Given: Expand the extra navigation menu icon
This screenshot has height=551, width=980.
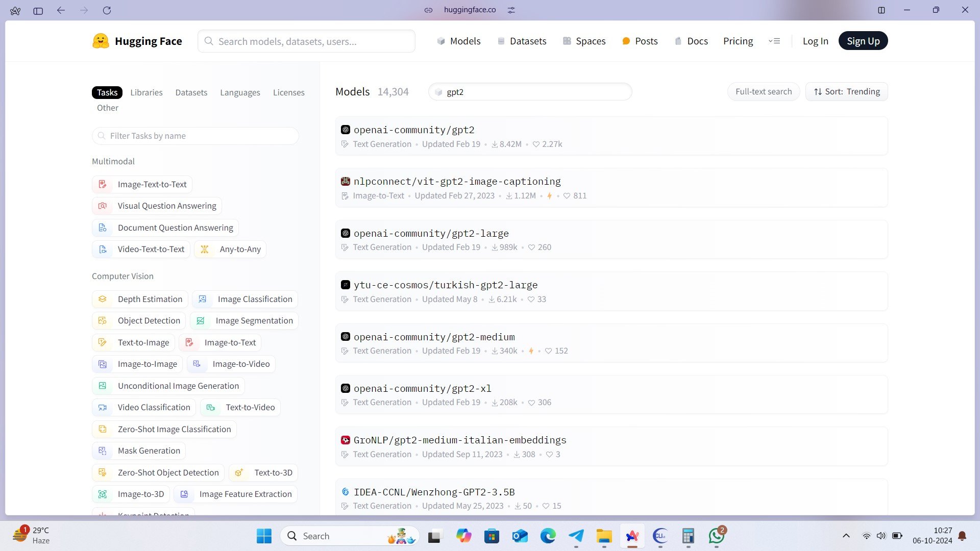Looking at the screenshot, I should tap(774, 41).
